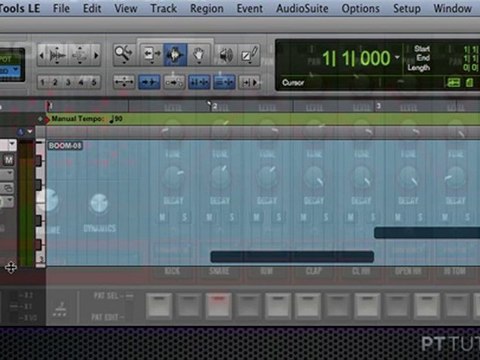Open the ruler options white arrow dropdown
The height and width of the screenshot is (360, 480).
coord(30,132)
